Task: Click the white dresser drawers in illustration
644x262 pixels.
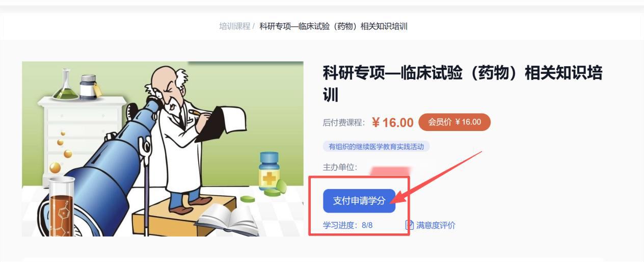Action: (82, 133)
